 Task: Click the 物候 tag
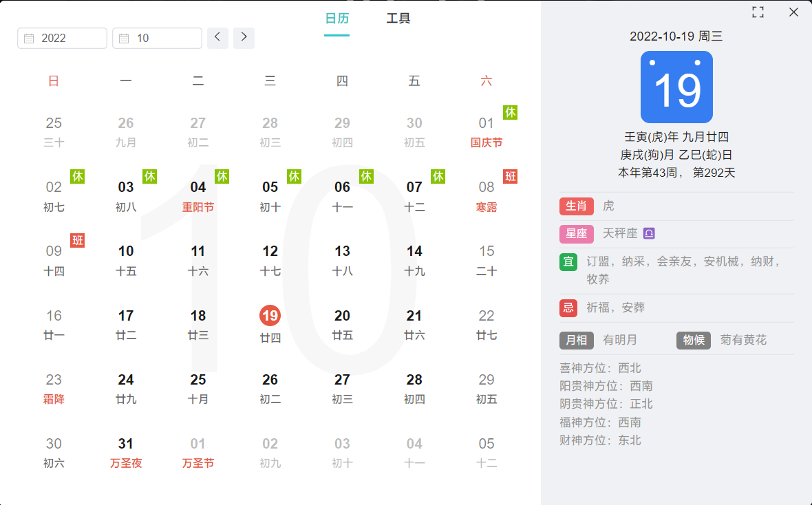click(694, 341)
